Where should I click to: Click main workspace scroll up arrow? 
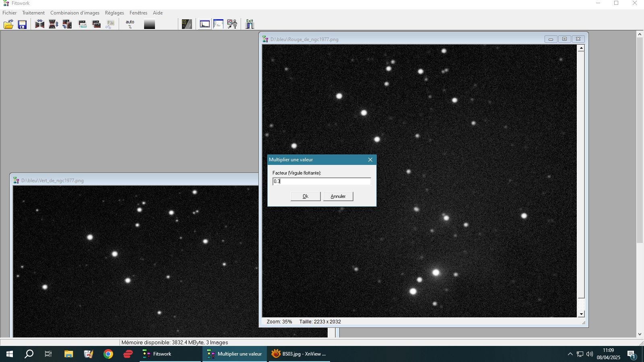640,34
